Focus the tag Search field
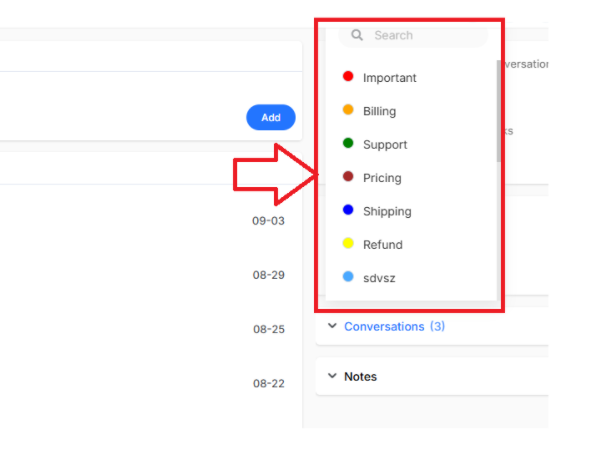Screen dimensions: 589x460 tap(413, 36)
